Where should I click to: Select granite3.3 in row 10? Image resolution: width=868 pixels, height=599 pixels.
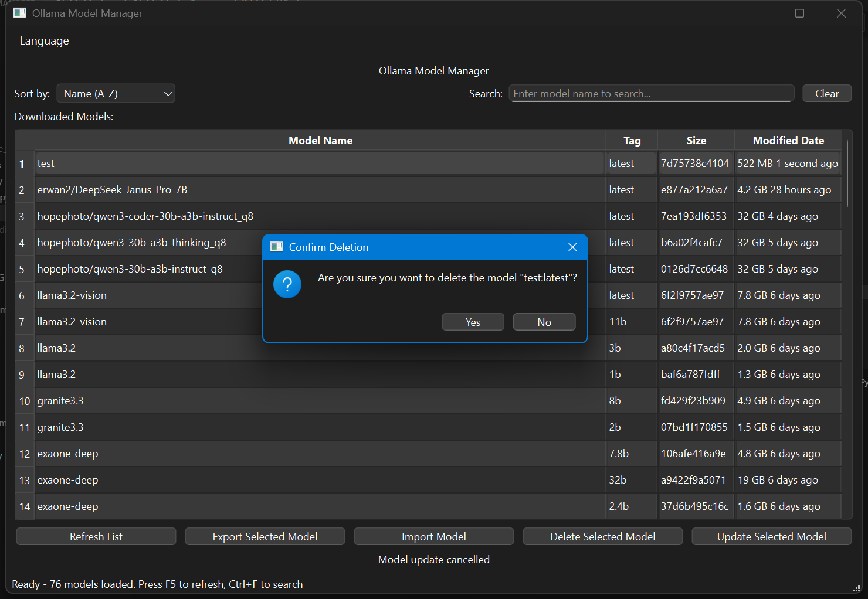320,401
